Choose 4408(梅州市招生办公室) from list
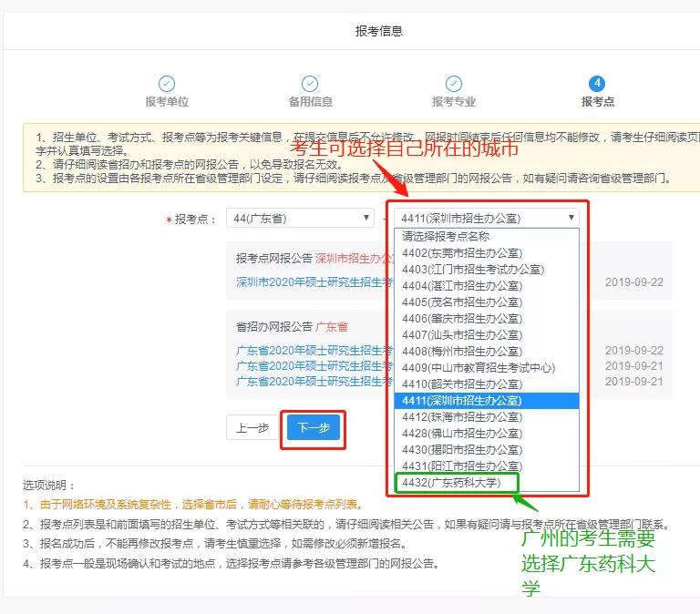The width and height of the screenshot is (700, 614). [487, 351]
